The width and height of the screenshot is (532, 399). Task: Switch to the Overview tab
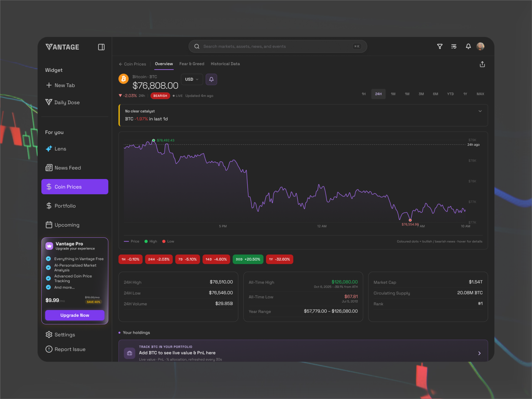coord(164,64)
